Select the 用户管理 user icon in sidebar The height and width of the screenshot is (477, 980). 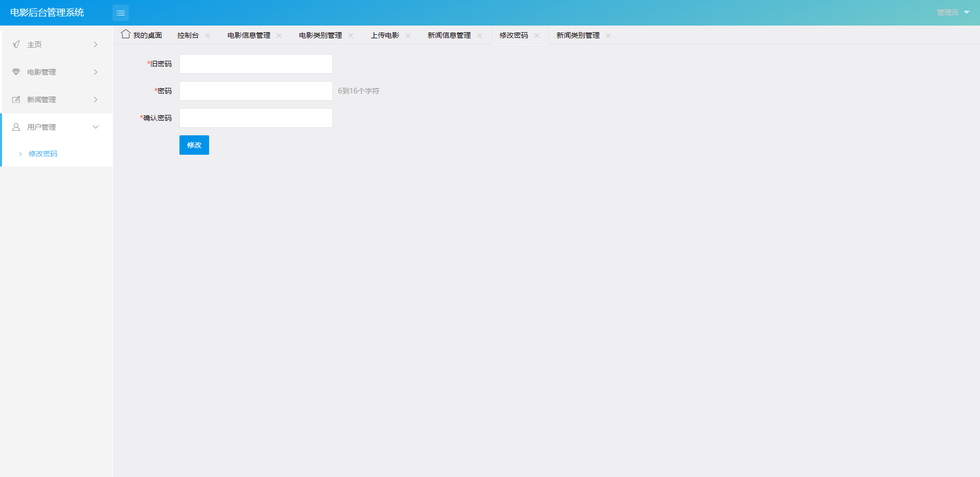[16, 127]
